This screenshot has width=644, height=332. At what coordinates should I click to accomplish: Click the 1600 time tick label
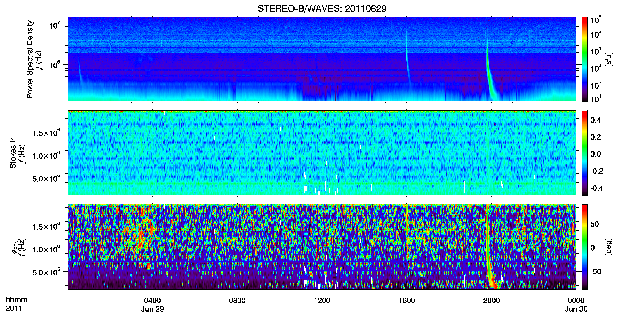(x=407, y=300)
